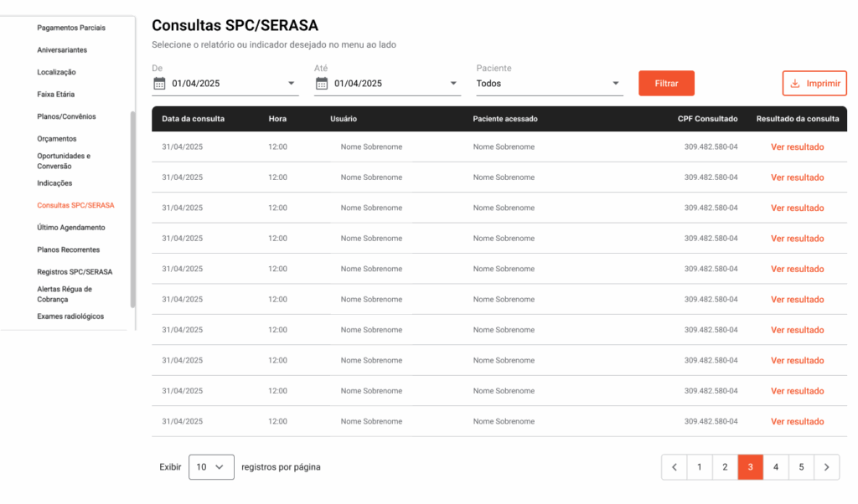Go to page 1
This screenshot has width=858, height=504.
click(x=700, y=467)
